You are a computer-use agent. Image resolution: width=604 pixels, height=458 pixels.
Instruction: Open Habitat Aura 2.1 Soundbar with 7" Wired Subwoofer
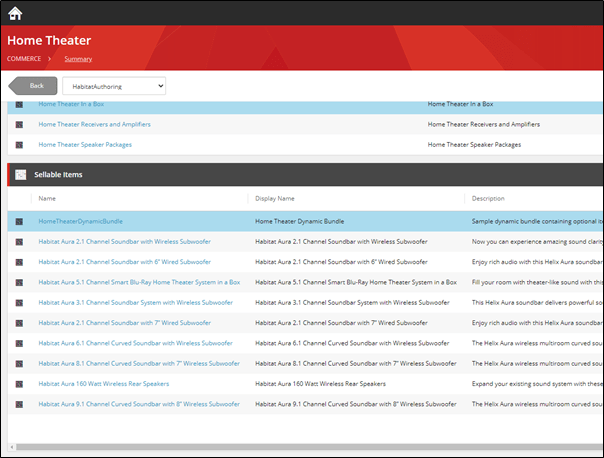point(124,323)
